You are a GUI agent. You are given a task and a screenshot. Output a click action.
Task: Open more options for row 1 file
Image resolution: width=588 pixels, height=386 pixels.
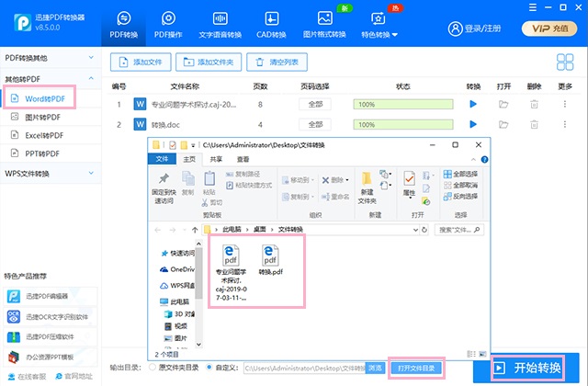tap(565, 104)
